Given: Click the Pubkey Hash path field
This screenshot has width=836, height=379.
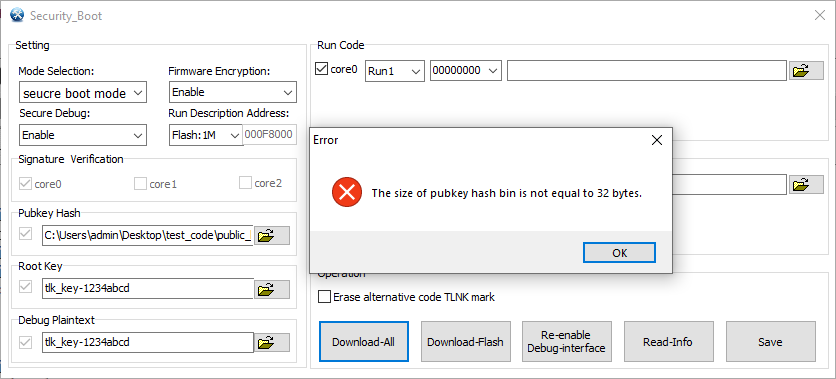Looking at the screenshot, I should pos(148,235).
